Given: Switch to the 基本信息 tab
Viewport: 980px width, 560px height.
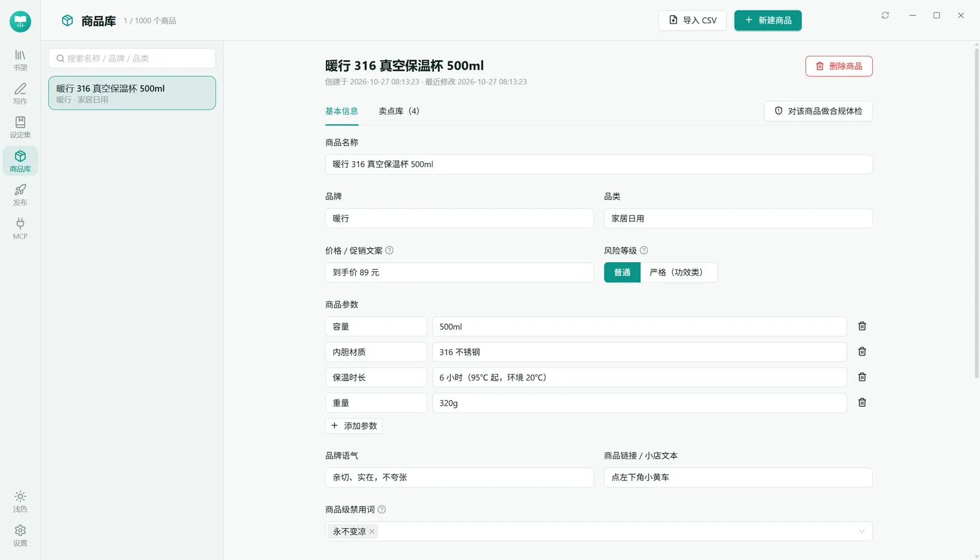Looking at the screenshot, I should tap(342, 111).
